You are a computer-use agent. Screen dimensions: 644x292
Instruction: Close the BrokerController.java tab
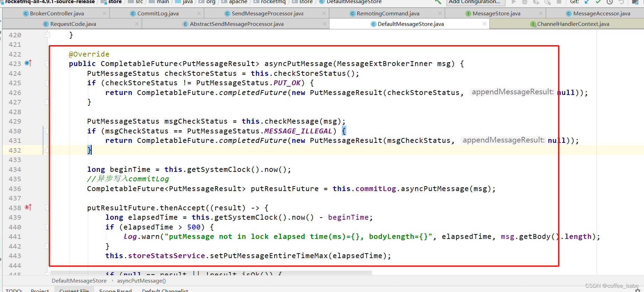[105, 13]
